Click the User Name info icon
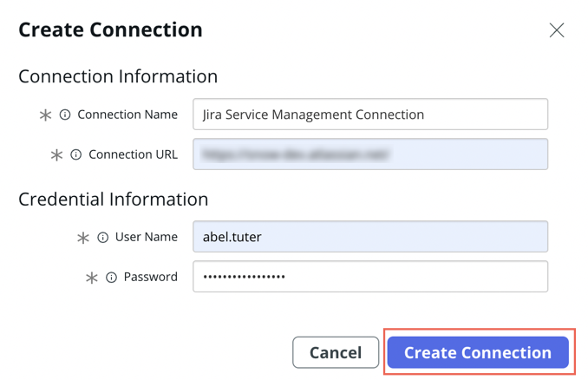The width and height of the screenshot is (588, 380). click(x=102, y=237)
